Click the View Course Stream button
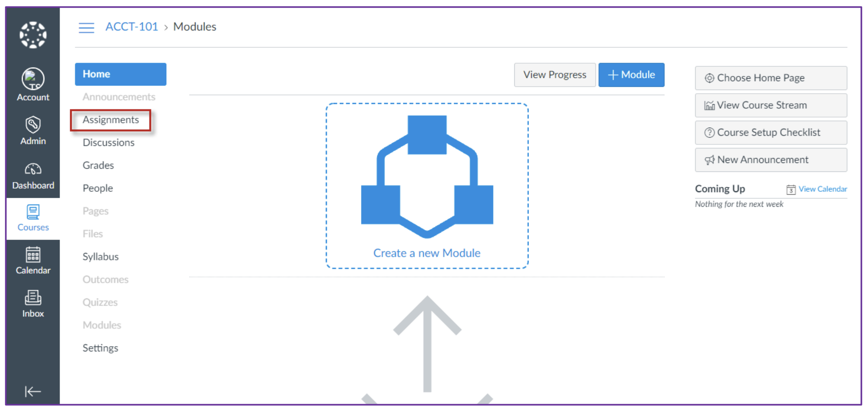868x411 pixels. point(771,105)
